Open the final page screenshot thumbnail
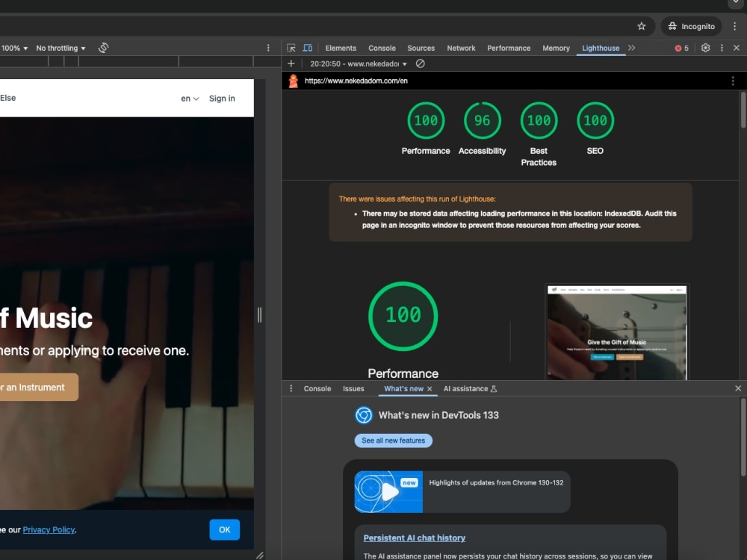The height and width of the screenshot is (560, 747). click(x=617, y=332)
